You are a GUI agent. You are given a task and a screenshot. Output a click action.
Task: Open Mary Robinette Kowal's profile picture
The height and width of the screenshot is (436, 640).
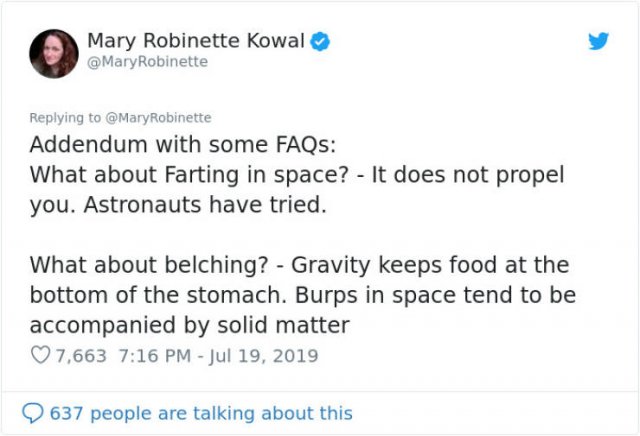tap(54, 53)
